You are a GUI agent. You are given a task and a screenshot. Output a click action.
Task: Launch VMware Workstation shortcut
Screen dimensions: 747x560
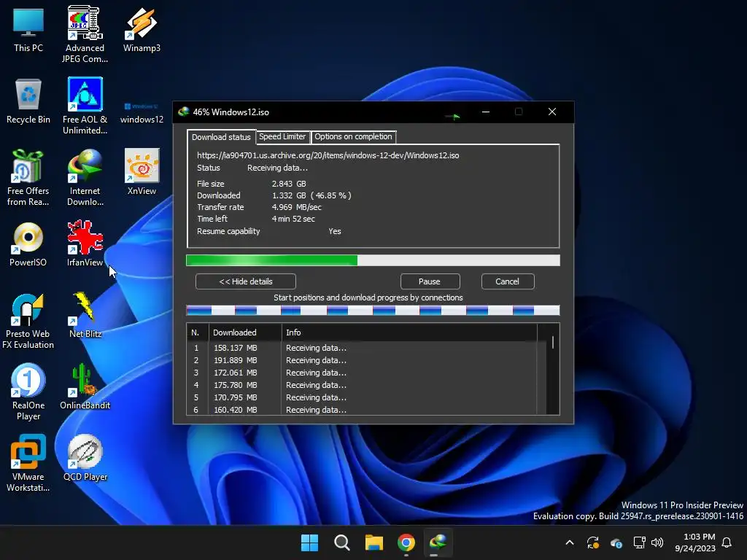(x=28, y=463)
